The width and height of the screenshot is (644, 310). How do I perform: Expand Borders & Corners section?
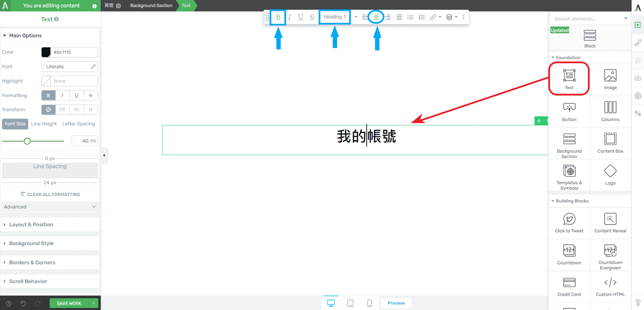(50, 262)
